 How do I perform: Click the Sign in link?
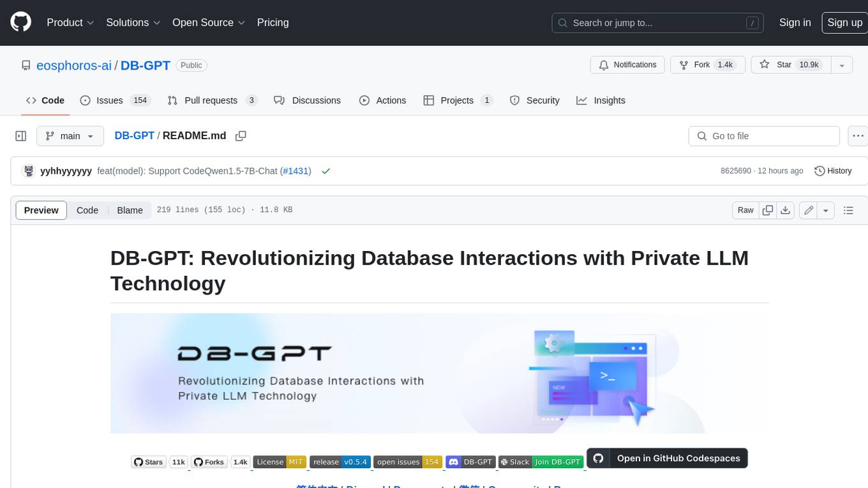pos(795,22)
